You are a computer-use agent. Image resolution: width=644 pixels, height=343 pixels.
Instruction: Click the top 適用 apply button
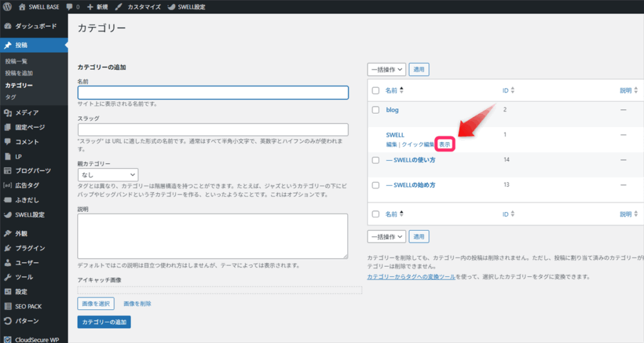tap(419, 69)
